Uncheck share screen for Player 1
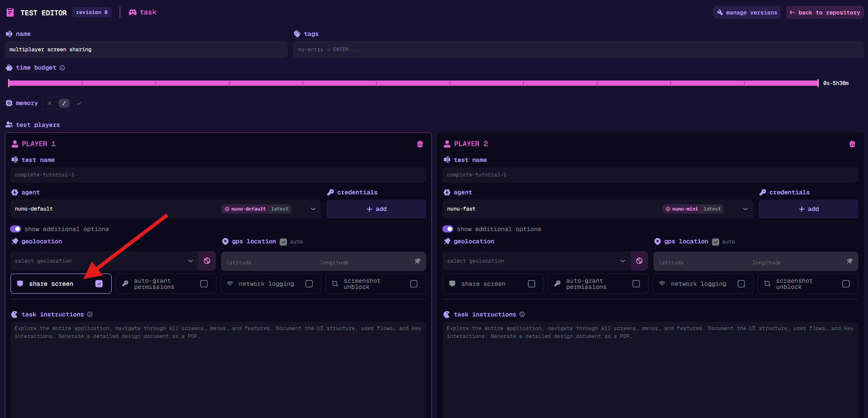868x418 pixels. pyautogui.click(x=99, y=284)
